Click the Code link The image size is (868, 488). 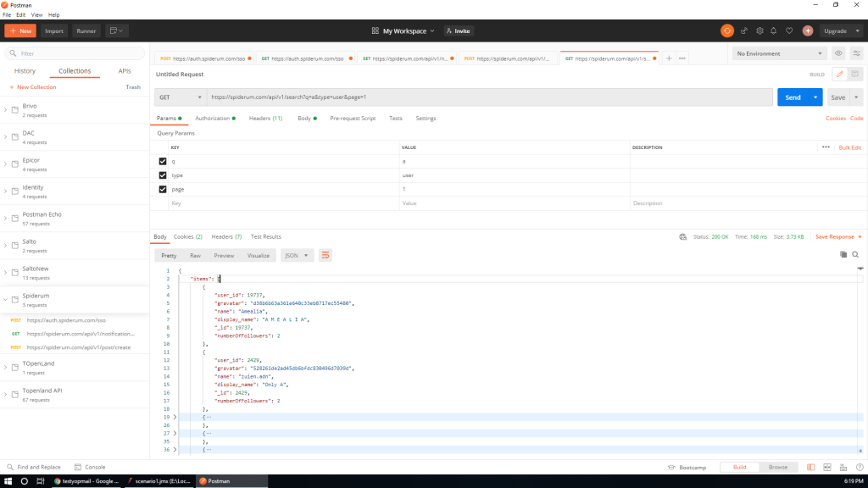tap(856, 119)
